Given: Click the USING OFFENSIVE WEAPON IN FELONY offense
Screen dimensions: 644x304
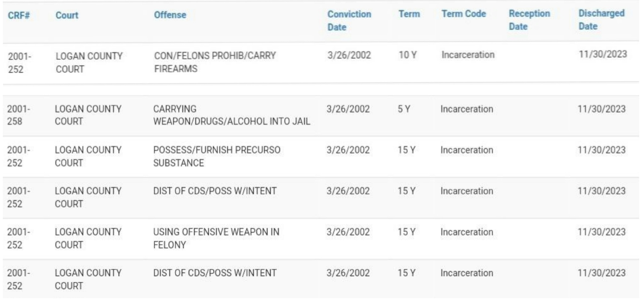Looking at the screenshot, I should [216, 238].
